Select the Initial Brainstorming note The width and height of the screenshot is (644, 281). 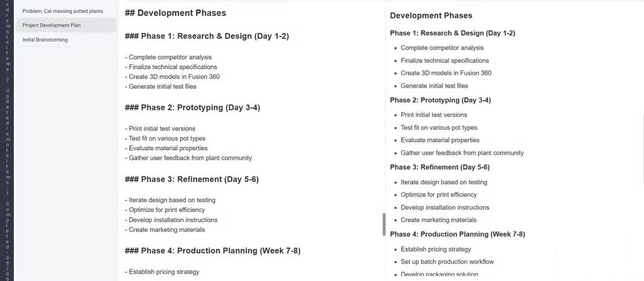point(45,40)
